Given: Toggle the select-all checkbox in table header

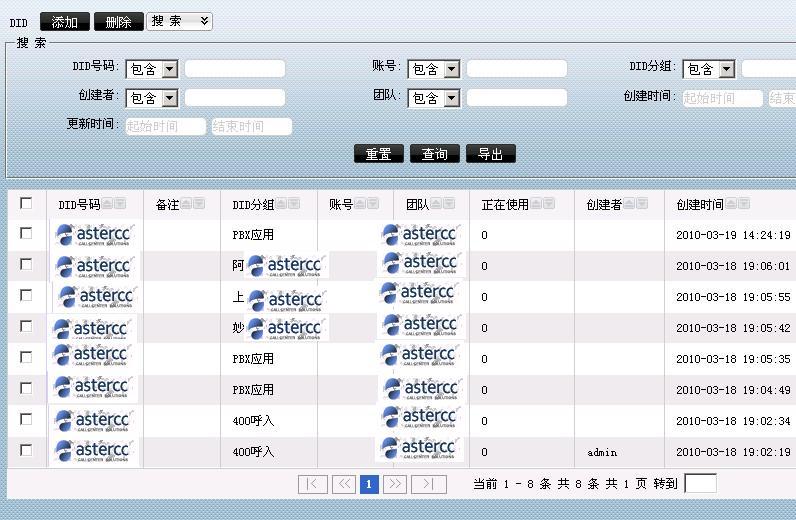Looking at the screenshot, I should click(26, 203).
